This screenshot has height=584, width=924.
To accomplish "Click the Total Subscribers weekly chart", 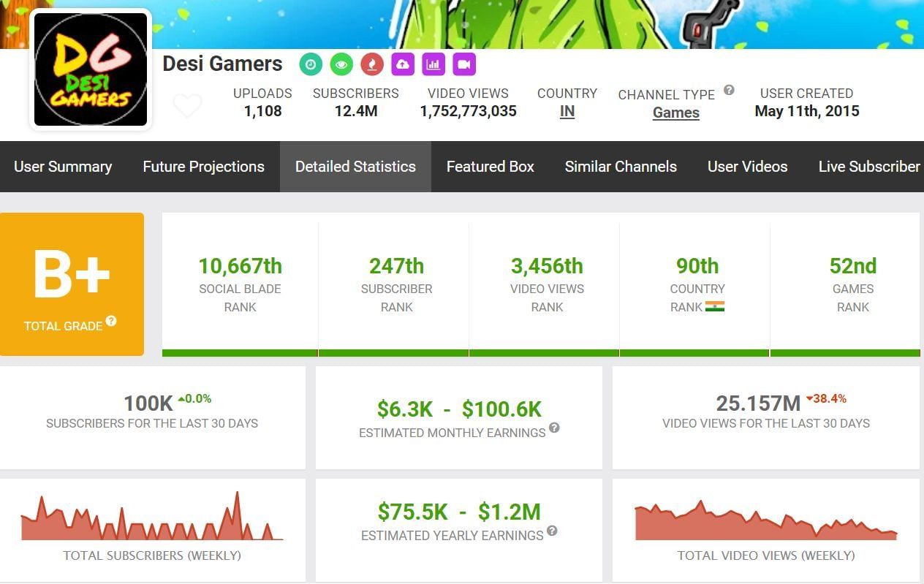I will tap(152, 519).
